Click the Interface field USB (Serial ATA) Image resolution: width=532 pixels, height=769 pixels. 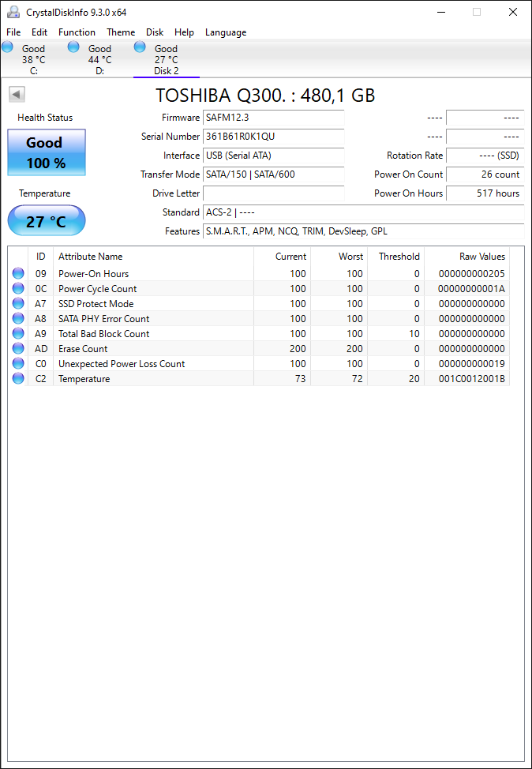click(x=274, y=156)
